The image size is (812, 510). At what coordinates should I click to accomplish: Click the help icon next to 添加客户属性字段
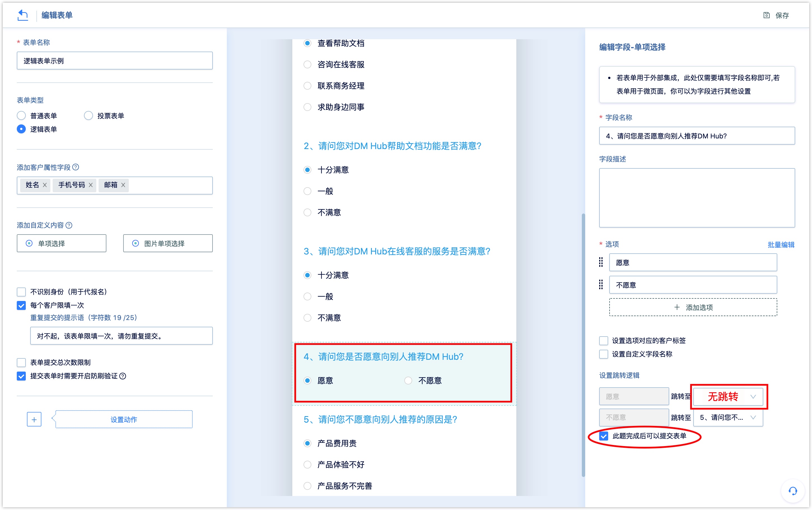[x=76, y=167]
